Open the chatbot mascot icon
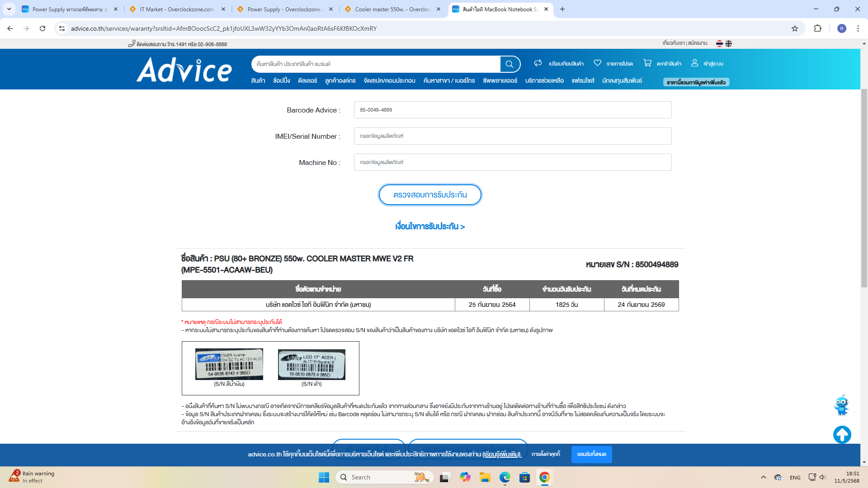Viewport: 868px width, 488px height. (x=842, y=405)
